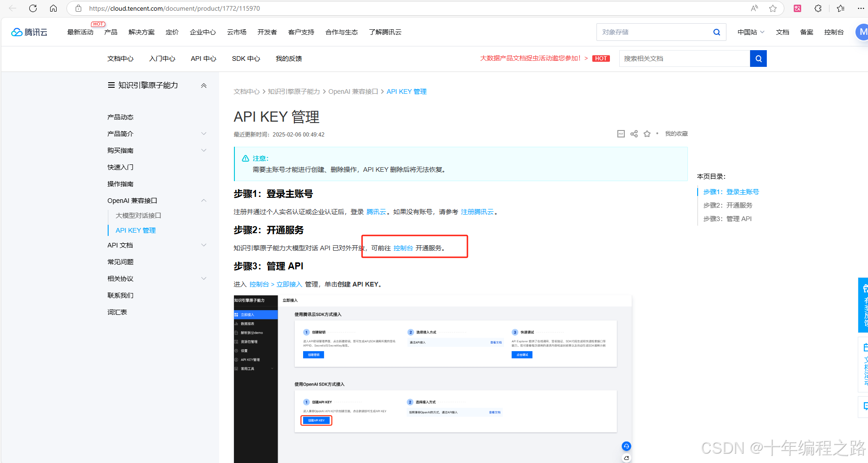Open 最新活动 in top navigation

point(80,32)
